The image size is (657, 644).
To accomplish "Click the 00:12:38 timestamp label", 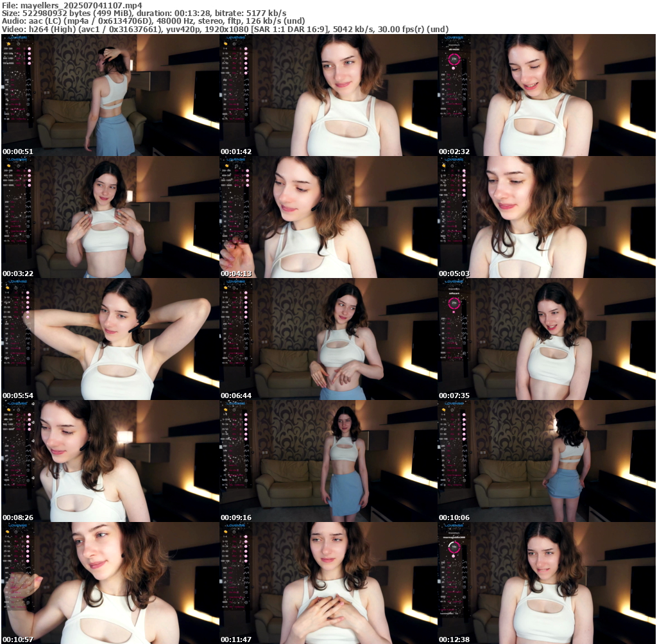I will click(x=454, y=640).
